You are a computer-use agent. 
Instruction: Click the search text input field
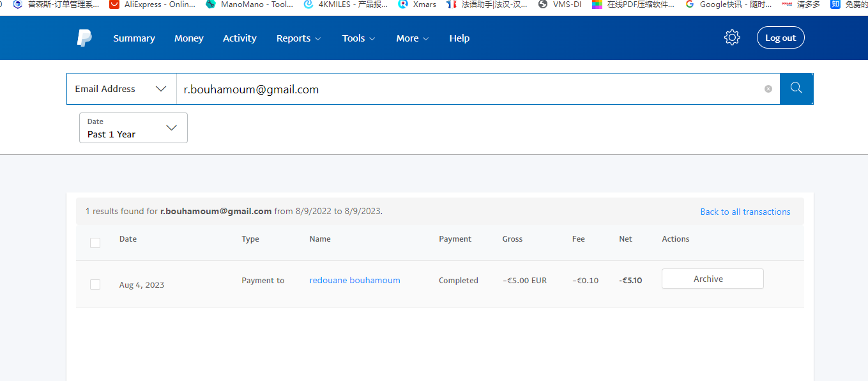pos(466,89)
